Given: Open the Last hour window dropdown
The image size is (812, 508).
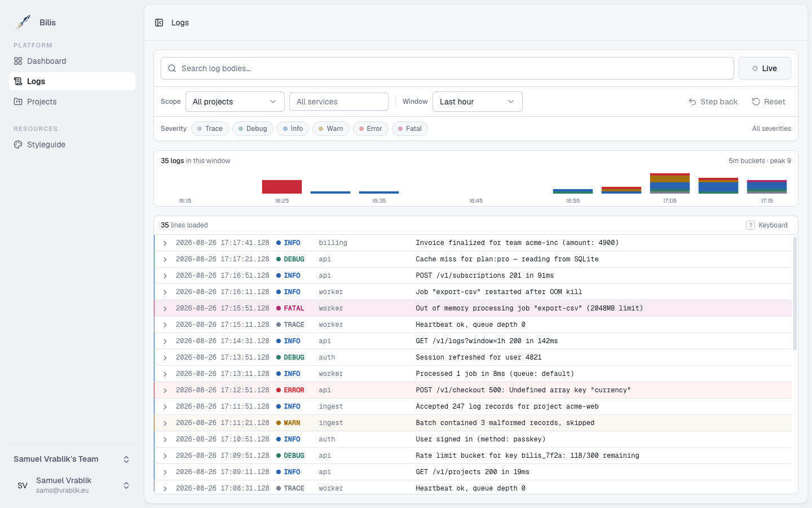Looking at the screenshot, I should pos(477,102).
